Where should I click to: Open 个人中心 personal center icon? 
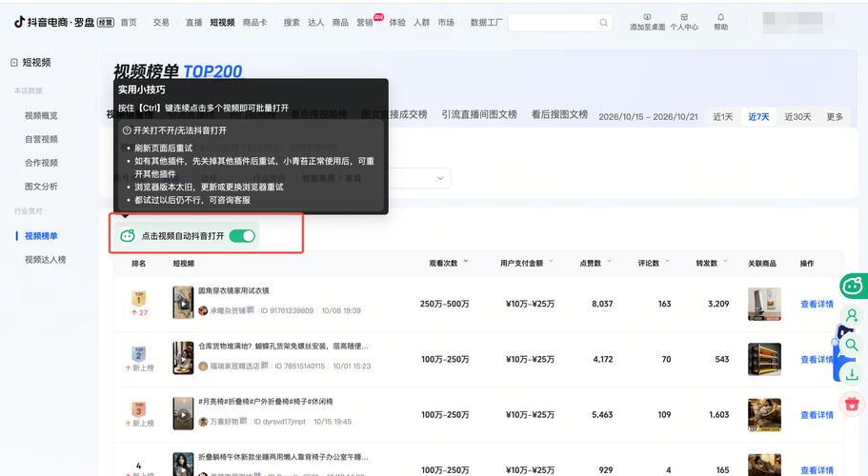(x=684, y=17)
